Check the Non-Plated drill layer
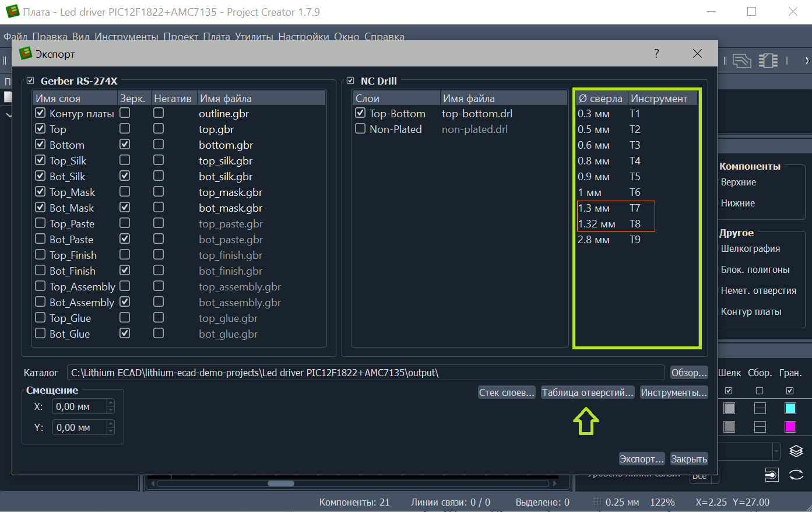The image size is (812, 512). pos(360,129)
